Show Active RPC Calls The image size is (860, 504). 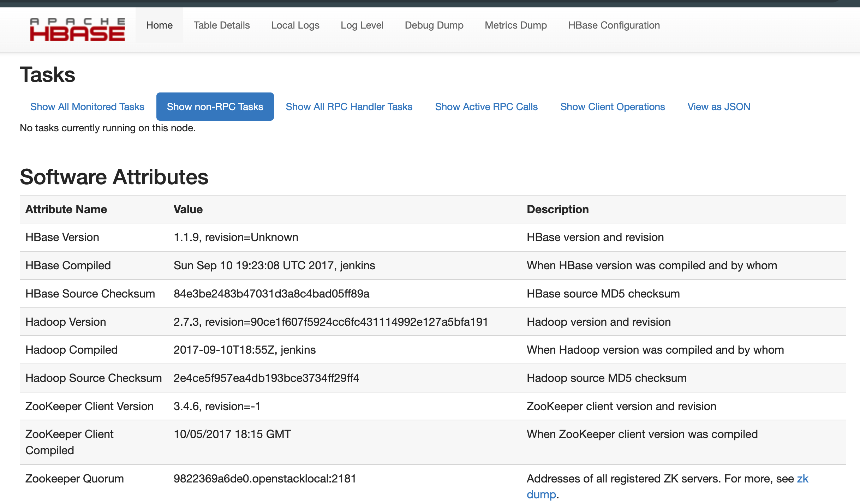pyautogui.click(x=486, y=107)
